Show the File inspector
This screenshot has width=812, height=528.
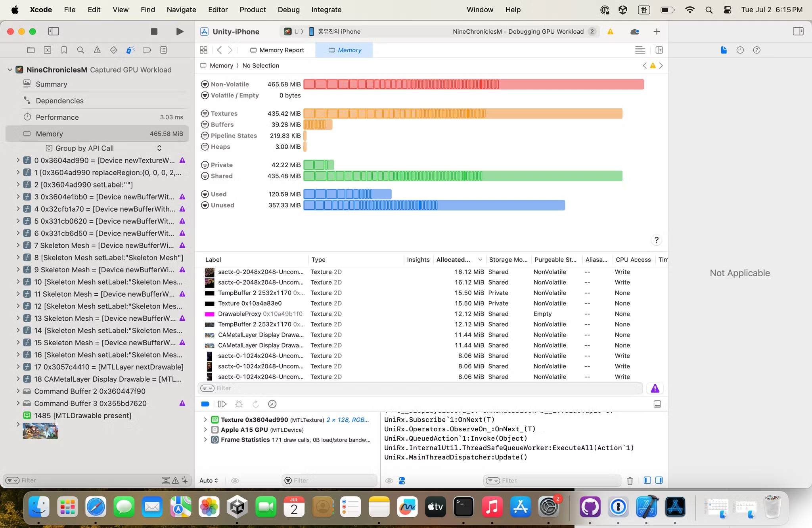tap(724, 50)
